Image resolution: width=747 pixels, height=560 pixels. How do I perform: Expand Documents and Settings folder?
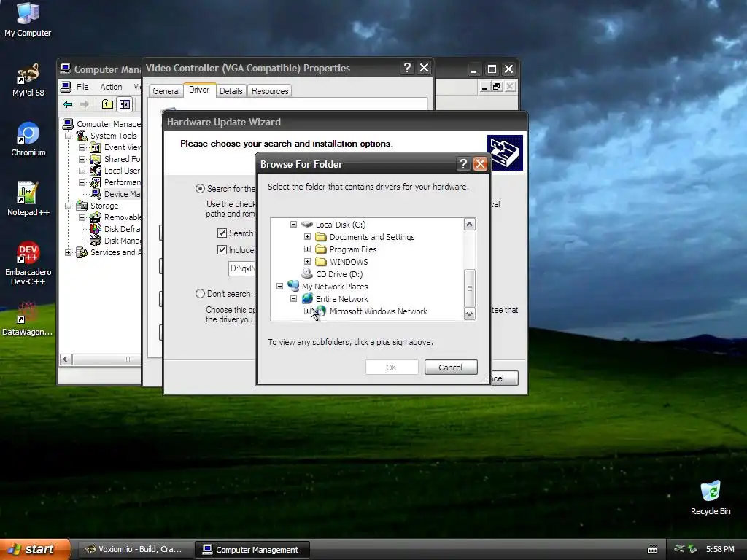pos(307,237)
